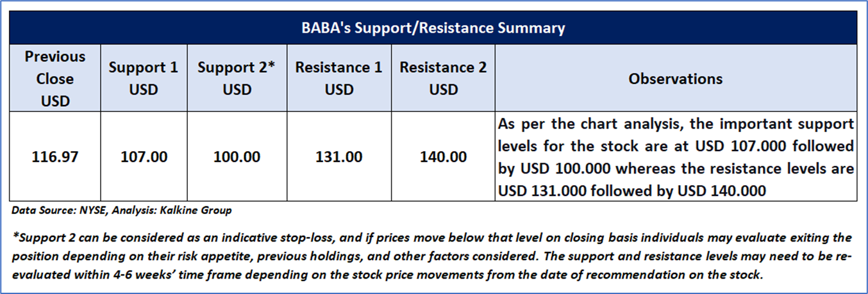Click the 107.00 Support 1 value cell
The height and width of the screenshot is (294, 868).
[x=143, y=156]
